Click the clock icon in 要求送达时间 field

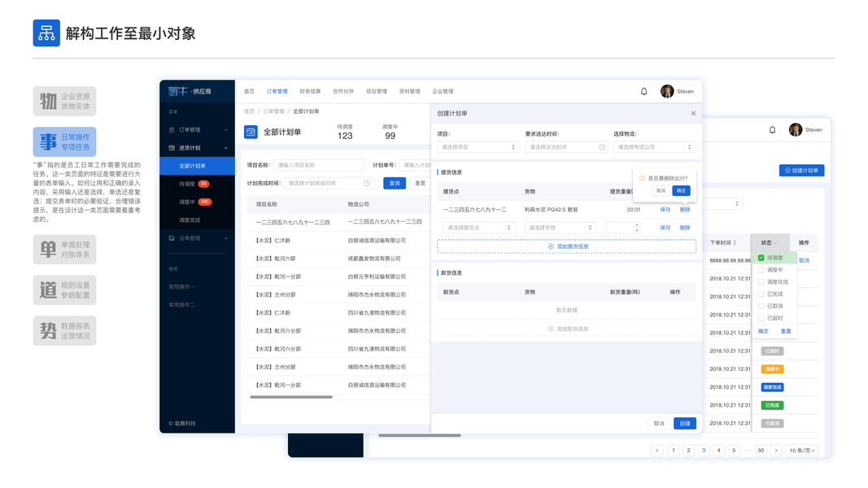pos(602,147)
